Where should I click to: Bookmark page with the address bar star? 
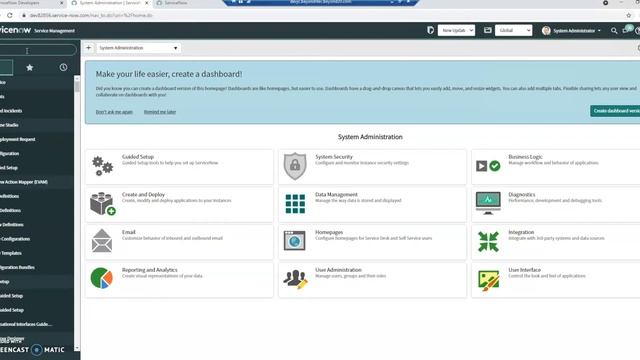[x=629, y=15]
